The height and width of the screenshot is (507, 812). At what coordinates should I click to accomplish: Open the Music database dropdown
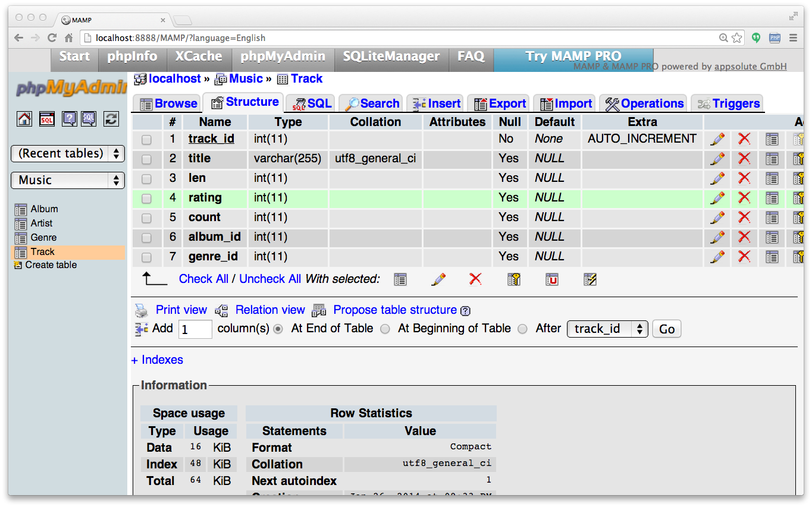click(x=67, y=180)
